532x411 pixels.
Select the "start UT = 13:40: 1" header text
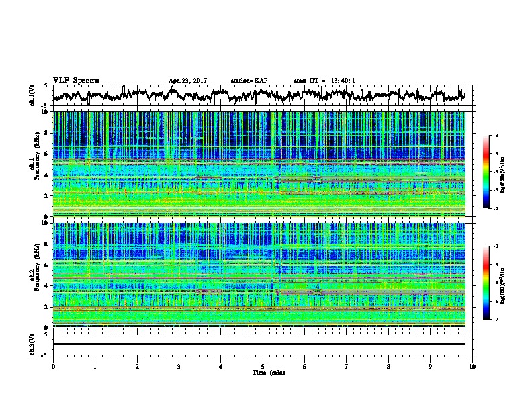(324, 81)
